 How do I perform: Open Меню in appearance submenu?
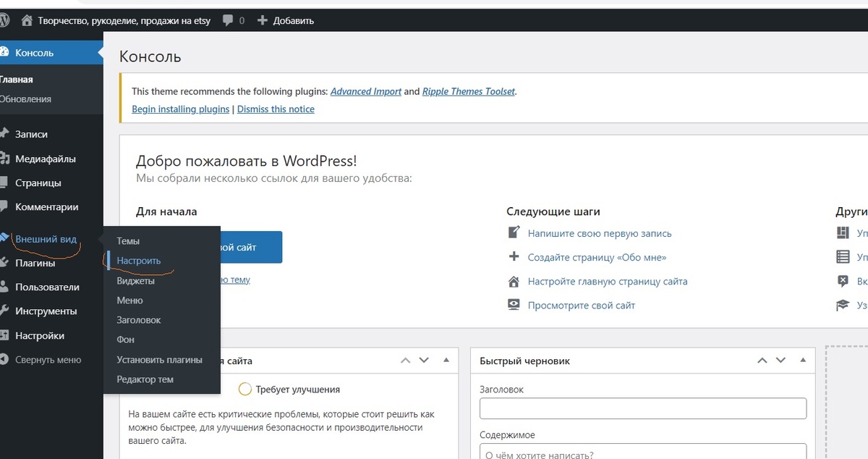coord(129,300)
